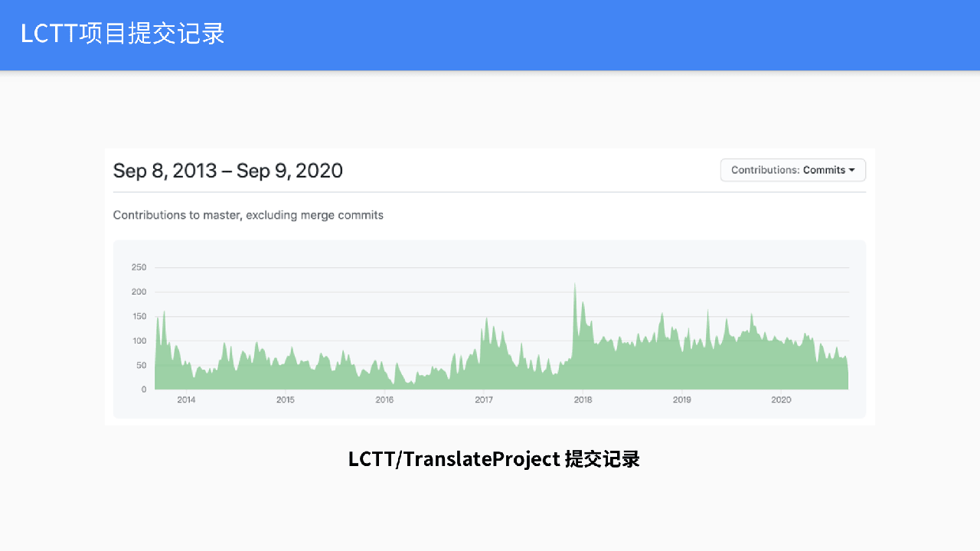Open the Contributions: Commits dropdown
This screenshot has height=551, width=980.
[x=792, y=170]
